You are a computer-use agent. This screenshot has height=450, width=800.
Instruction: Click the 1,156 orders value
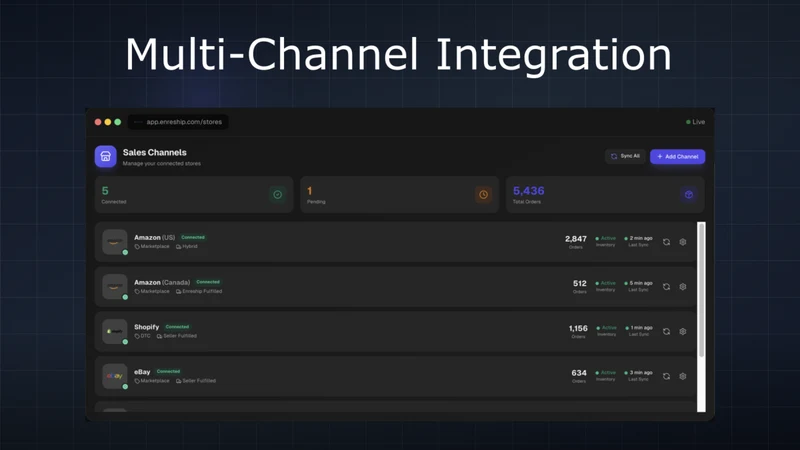pos(578,328)
